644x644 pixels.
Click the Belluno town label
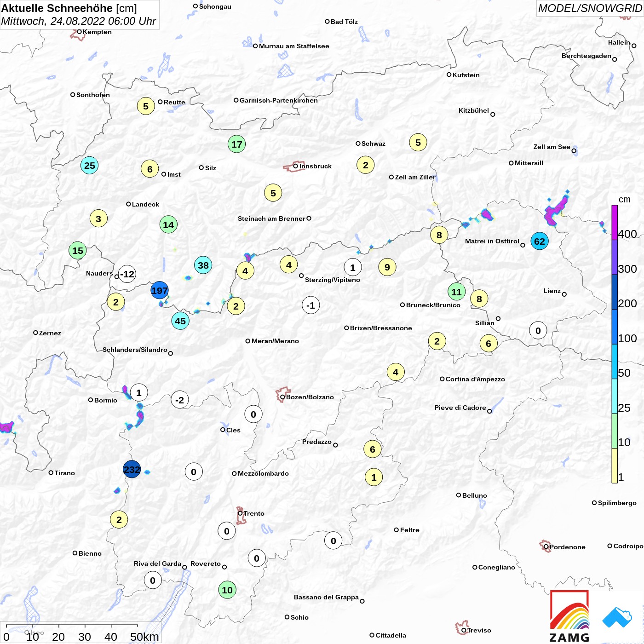[474, 495]
